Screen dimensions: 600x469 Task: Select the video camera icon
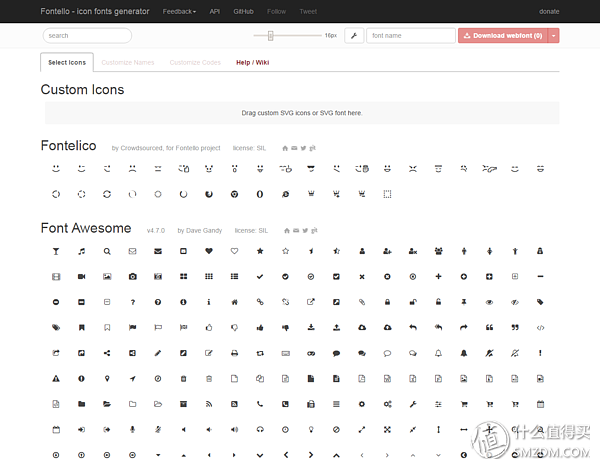(x=82, y=277)
